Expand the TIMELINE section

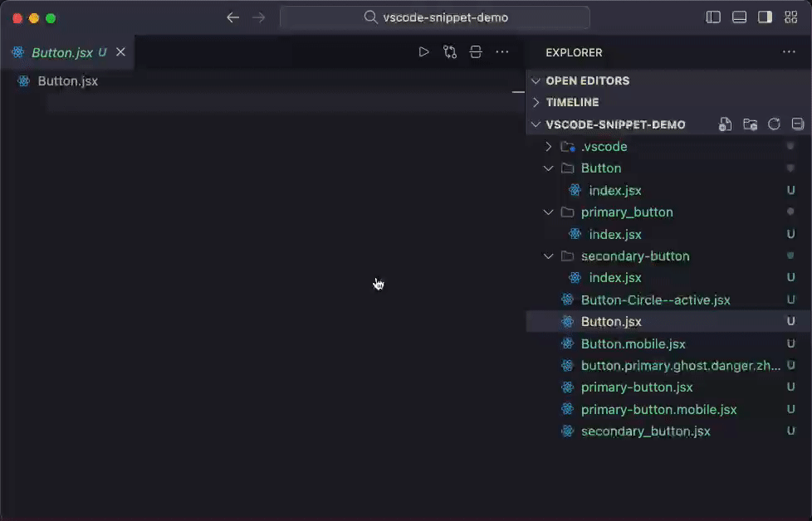point(536,102)
